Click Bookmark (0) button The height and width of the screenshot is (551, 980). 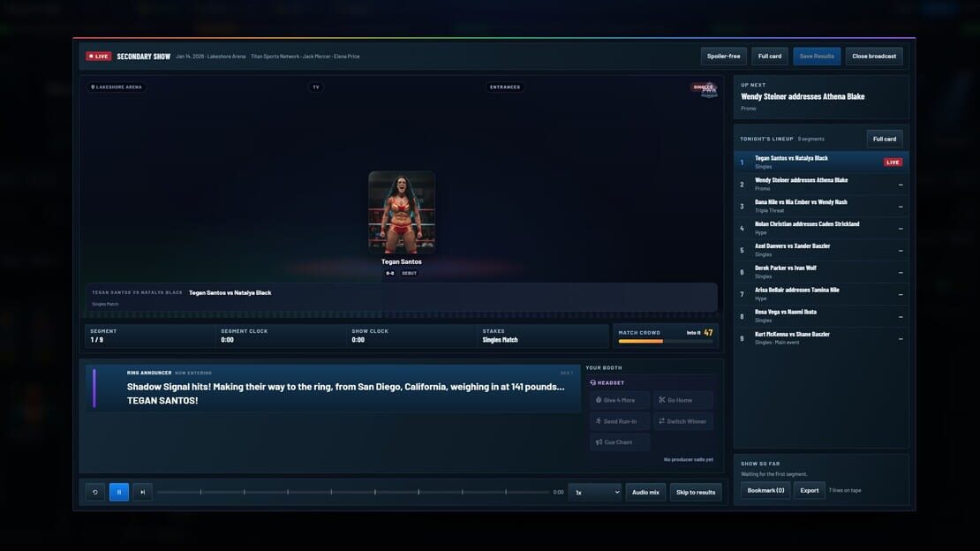(765, 490)
